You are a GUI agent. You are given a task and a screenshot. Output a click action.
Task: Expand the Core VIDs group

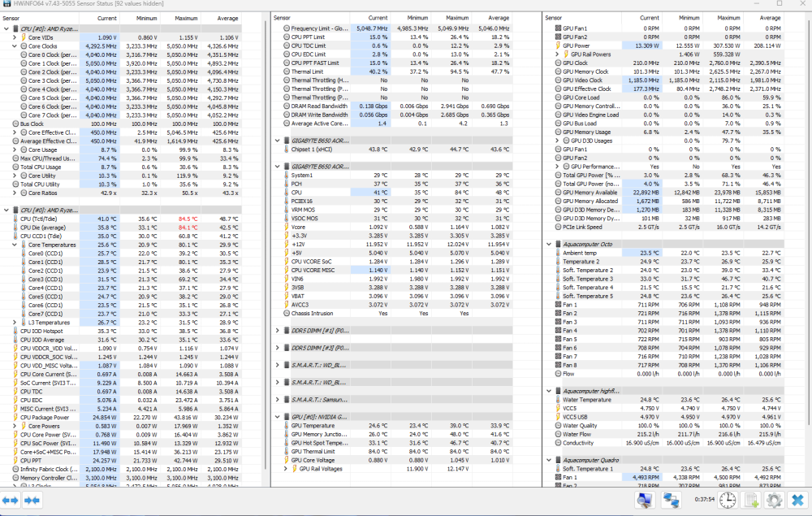click(15, 37)
